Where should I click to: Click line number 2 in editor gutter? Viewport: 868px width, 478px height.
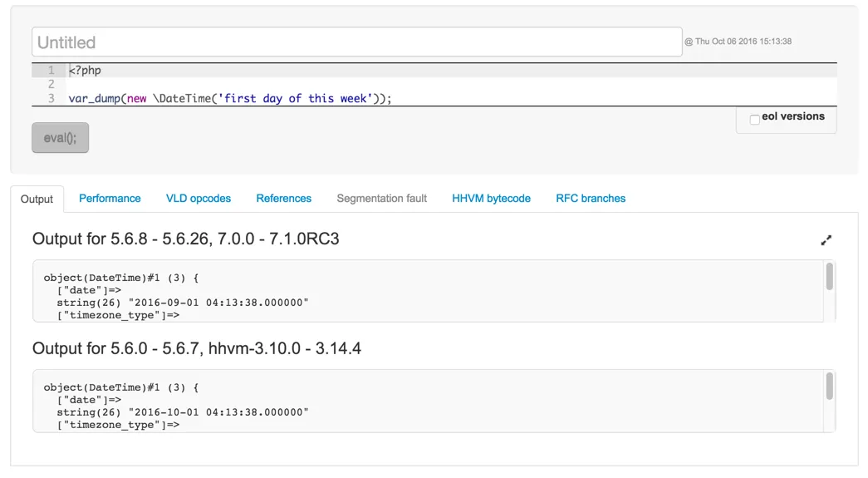point(51,84)
